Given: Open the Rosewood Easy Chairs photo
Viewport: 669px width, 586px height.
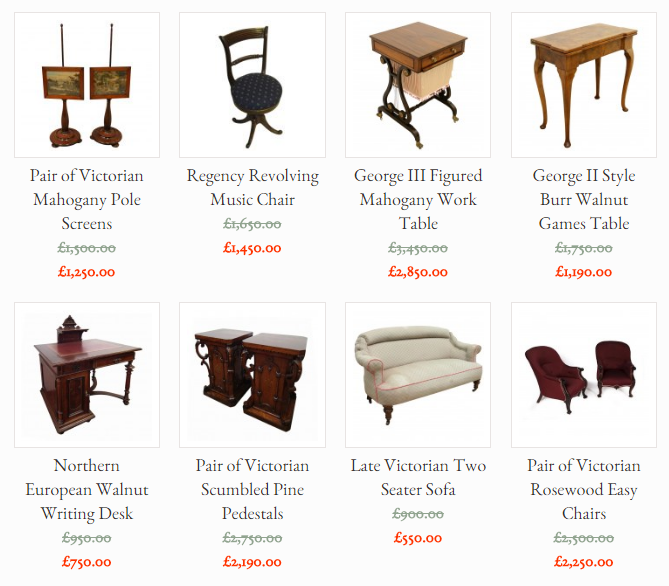Looking at the screenshot, I should [584, 375].
